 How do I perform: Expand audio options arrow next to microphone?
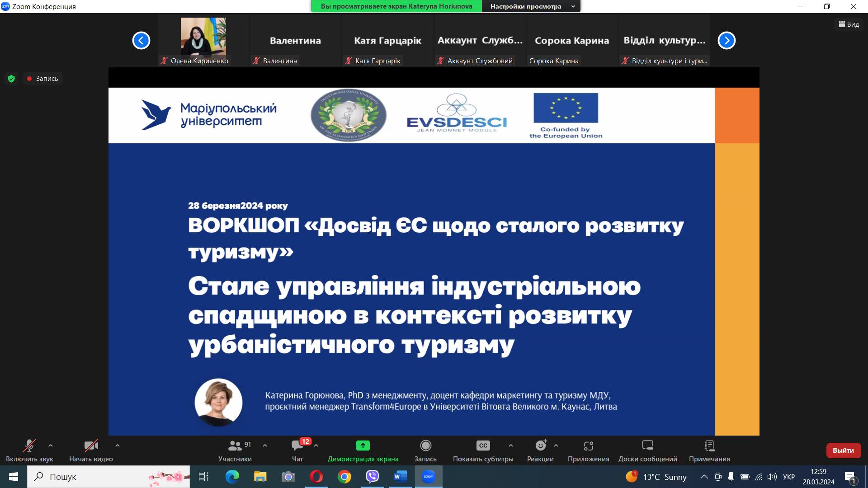51,446
